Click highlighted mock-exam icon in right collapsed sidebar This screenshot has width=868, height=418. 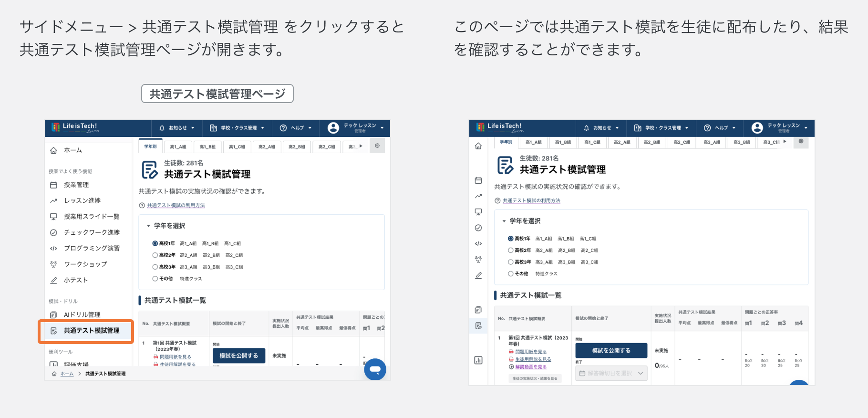[x=478, y=326]
